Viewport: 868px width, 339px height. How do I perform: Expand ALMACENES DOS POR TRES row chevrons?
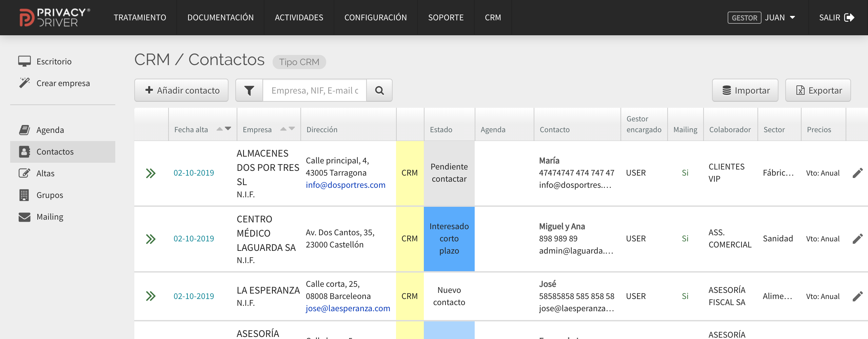(151, 173)
